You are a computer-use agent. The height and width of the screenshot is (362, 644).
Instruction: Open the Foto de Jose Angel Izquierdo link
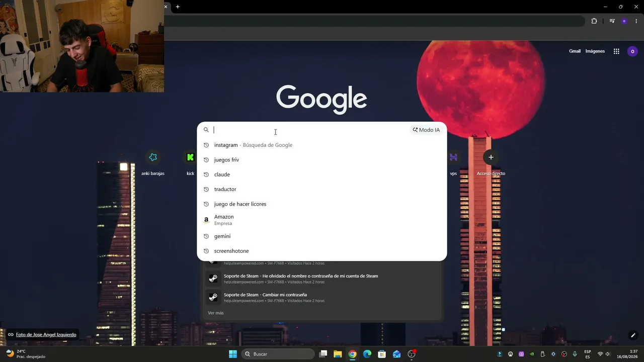click(x=46, y=335)
